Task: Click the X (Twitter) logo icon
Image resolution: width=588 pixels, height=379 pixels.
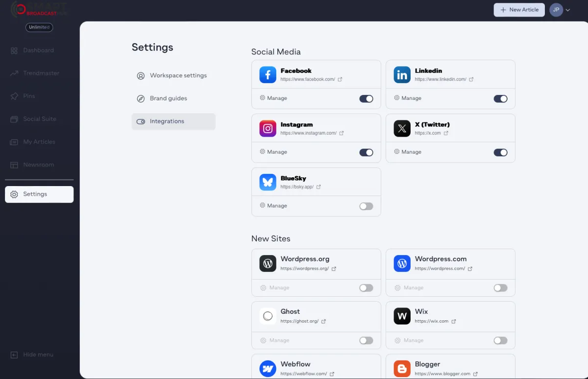Action: point(402,129)
